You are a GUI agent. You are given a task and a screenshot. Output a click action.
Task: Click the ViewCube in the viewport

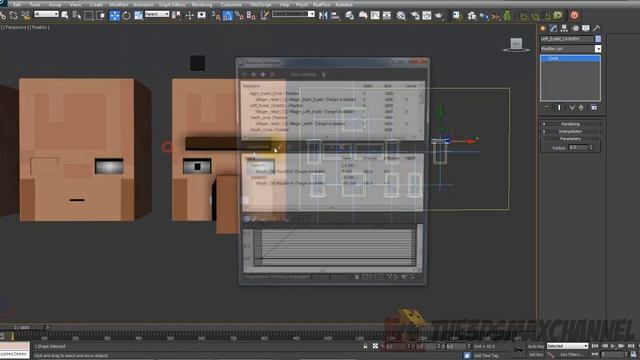click(516, 44)
